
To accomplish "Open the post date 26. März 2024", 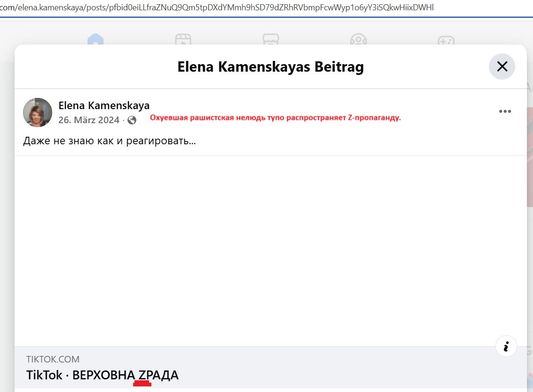I will 89,120.
